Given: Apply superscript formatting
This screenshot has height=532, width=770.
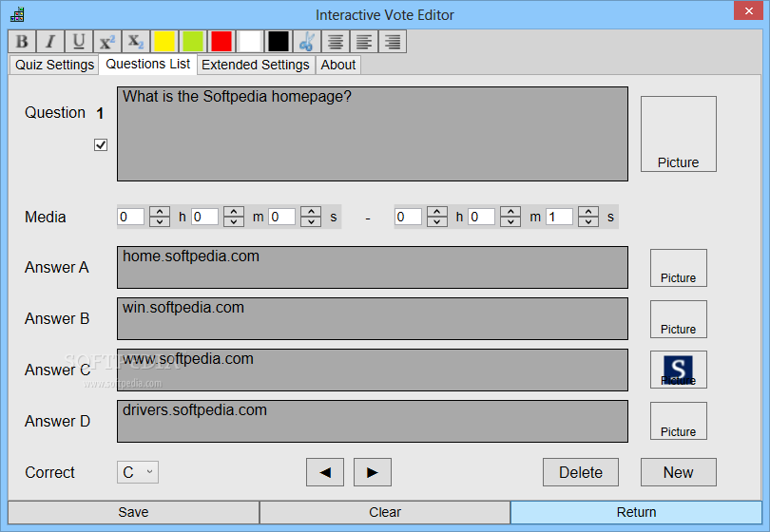Looking at the screenshot, I should [107, 42].
